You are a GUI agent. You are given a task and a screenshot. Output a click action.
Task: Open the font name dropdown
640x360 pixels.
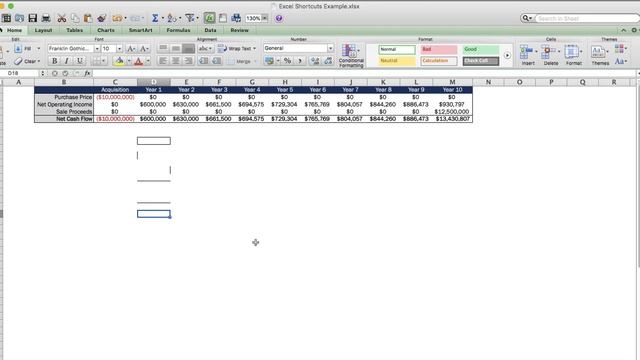[97, 49]
